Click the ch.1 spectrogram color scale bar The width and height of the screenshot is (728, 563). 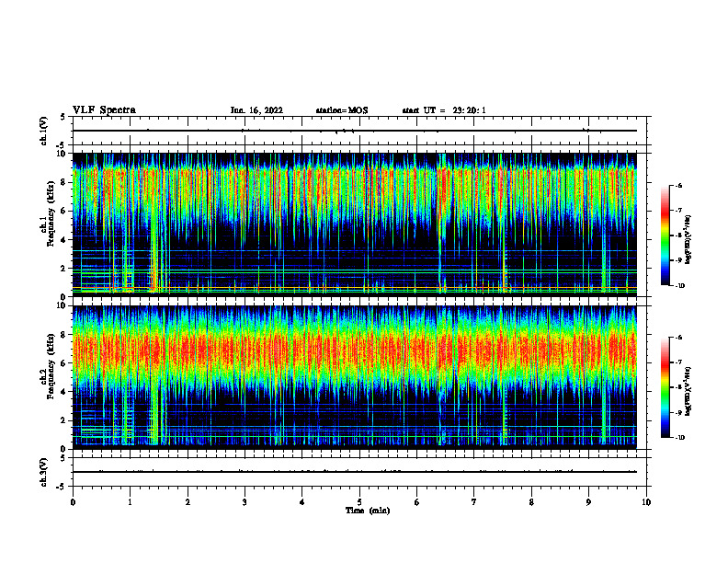point(665,236)
